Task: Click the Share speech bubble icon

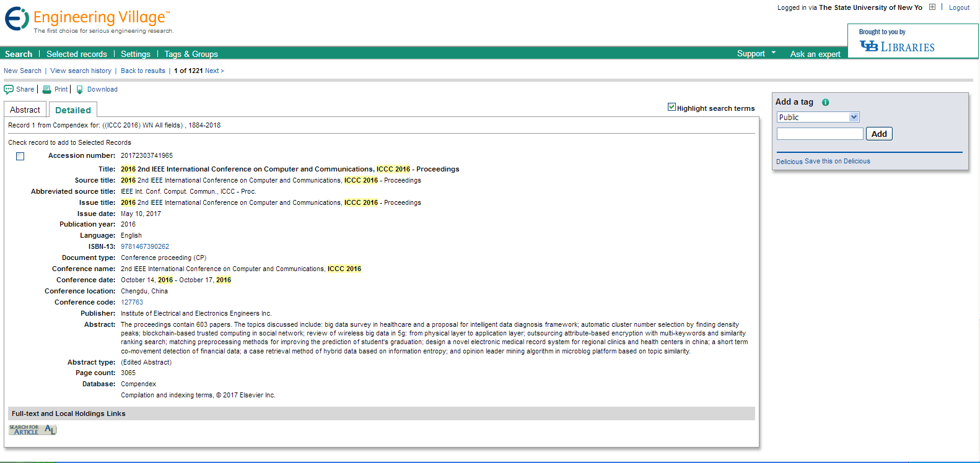Action: [9, 90]
